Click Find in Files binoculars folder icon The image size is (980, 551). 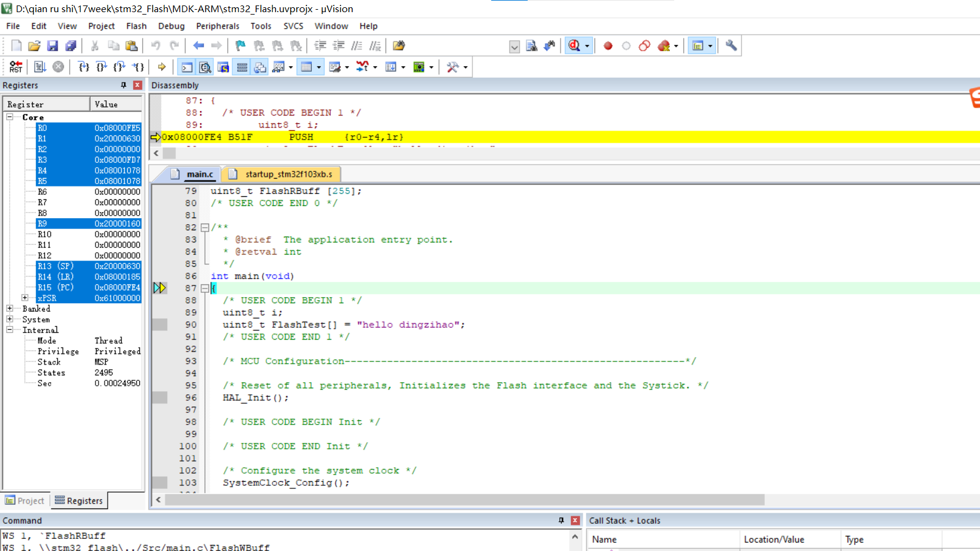[399, 46]
